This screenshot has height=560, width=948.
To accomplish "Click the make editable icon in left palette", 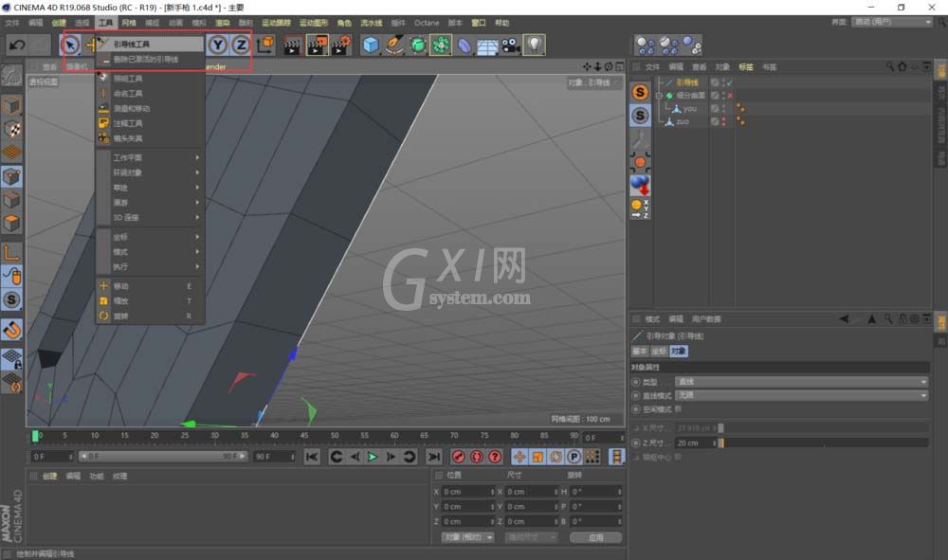I will point(11,76).
